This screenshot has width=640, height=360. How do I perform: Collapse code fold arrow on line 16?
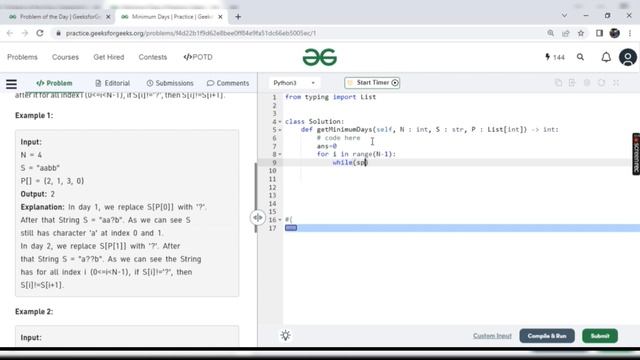click(x=280, y=220)
